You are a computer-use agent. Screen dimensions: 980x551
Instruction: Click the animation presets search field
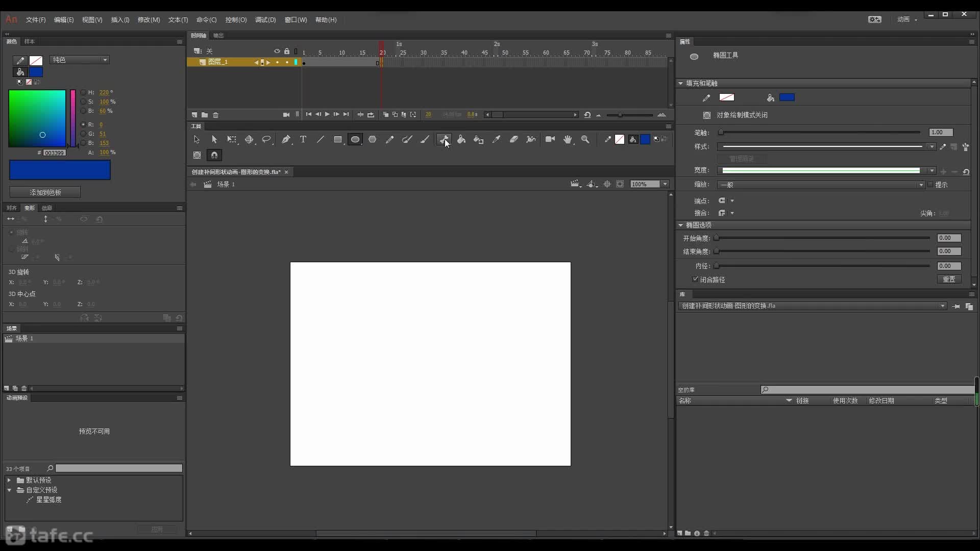(x=118, y=468)
